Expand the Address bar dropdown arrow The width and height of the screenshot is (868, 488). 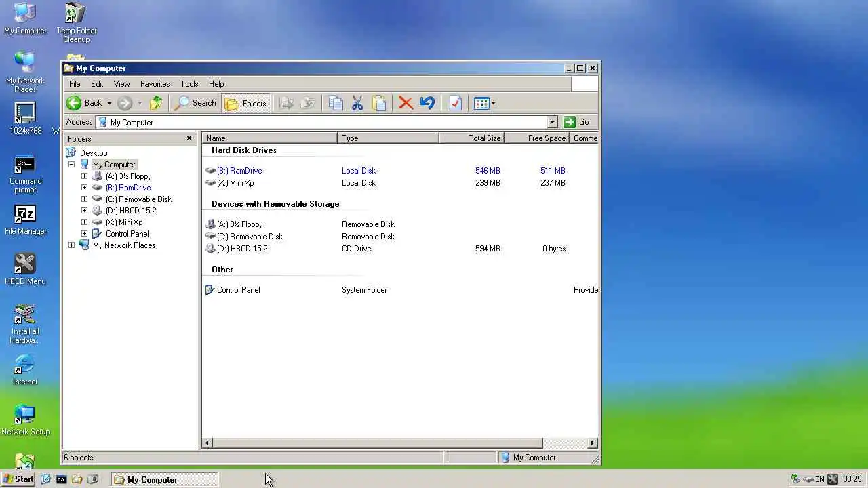click(552, 122)
